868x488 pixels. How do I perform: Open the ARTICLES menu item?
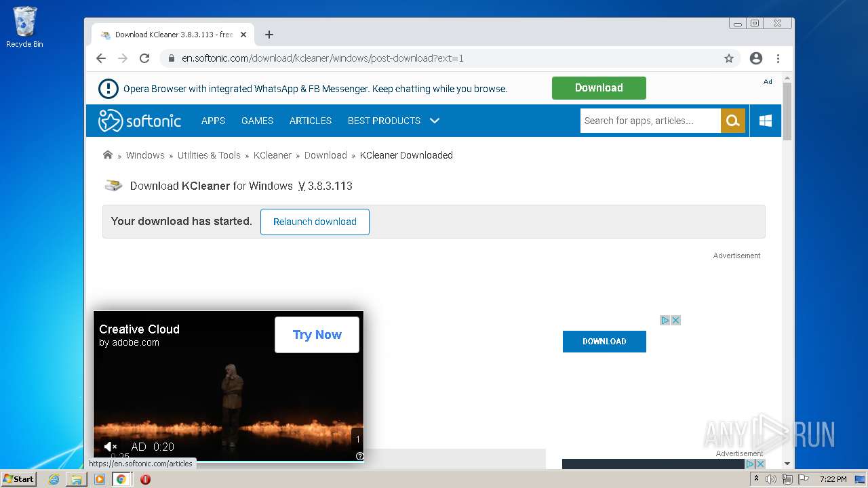[311, 121]
